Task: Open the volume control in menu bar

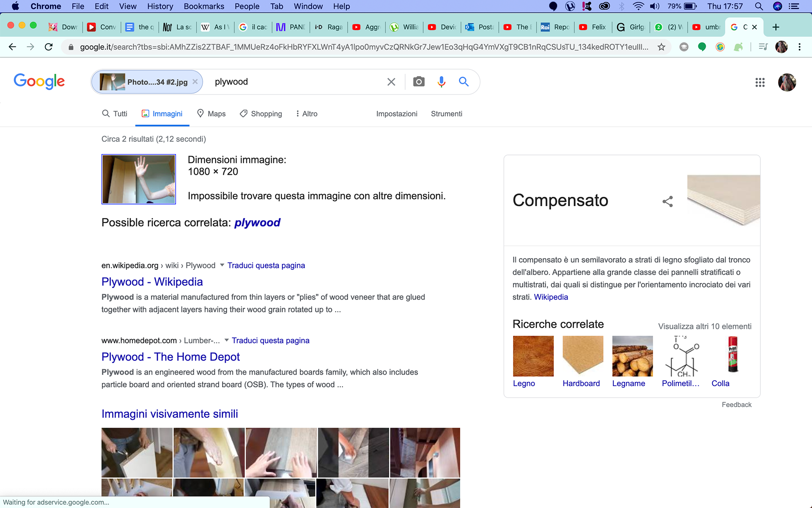Action: 655,6
